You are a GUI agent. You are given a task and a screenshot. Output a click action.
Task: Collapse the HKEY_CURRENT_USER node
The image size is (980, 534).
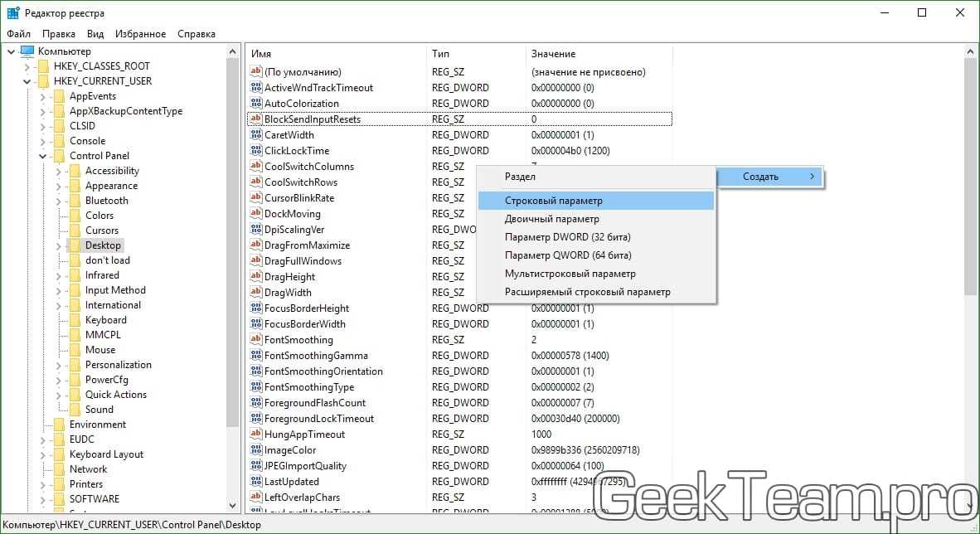27,81
